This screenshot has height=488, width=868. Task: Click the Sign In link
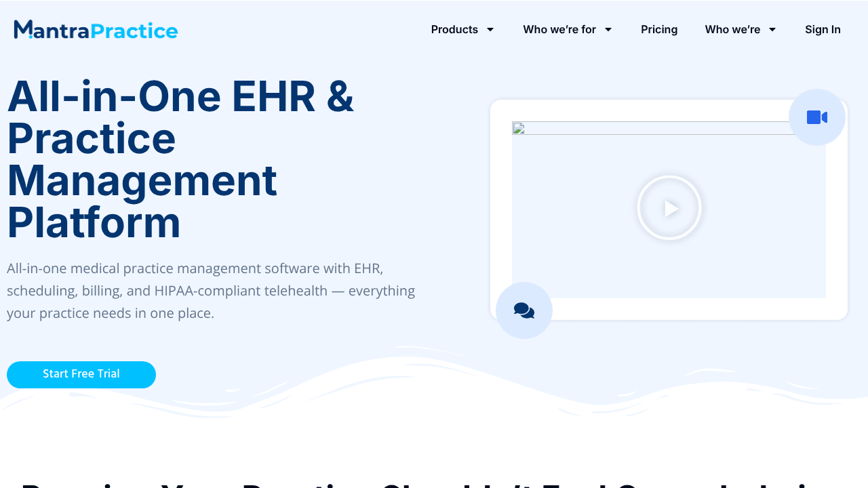(x=823, y=29)
